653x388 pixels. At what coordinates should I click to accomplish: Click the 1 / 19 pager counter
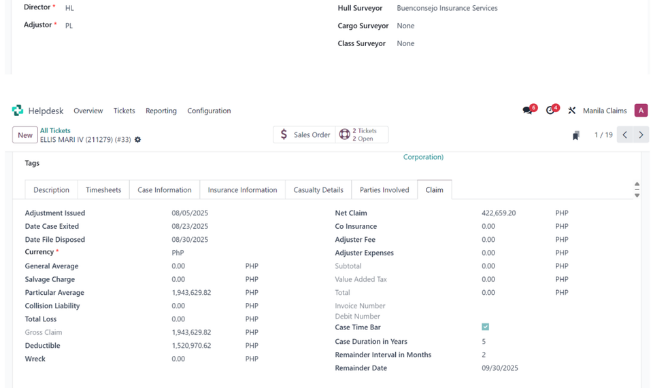pyautogui.click(x=603, y=135)
